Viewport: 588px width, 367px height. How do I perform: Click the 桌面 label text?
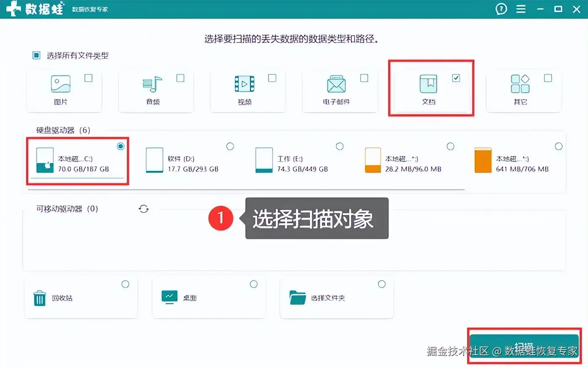point(190,298)
